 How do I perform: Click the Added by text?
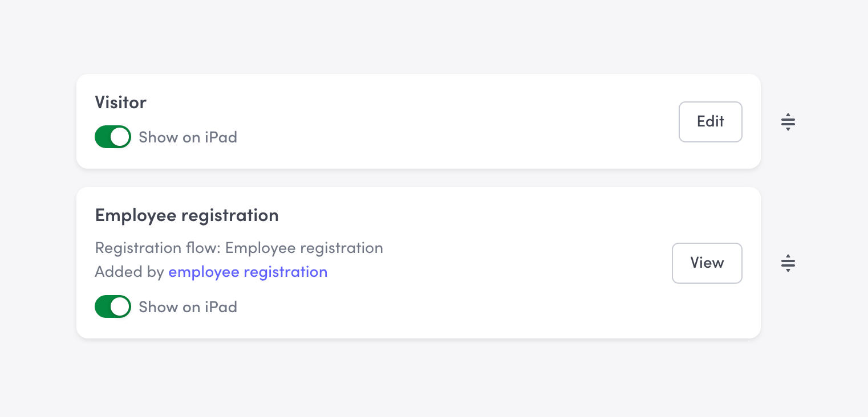tap(129, 272)
